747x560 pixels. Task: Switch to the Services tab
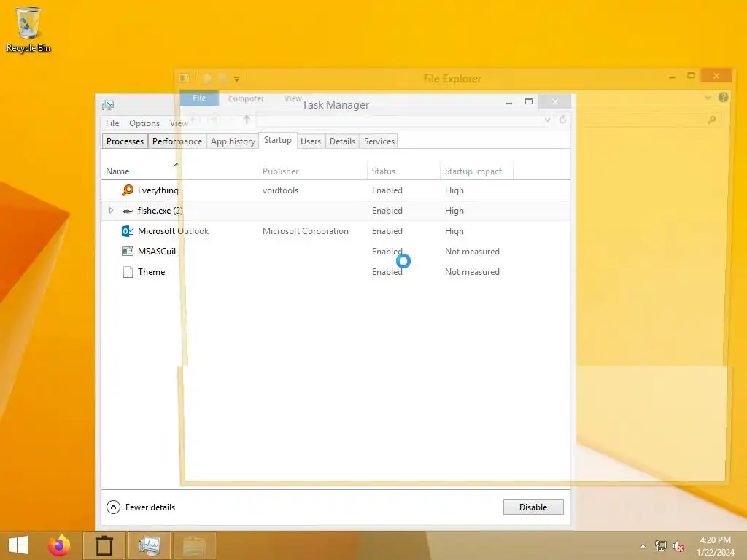tap(379, 141)
